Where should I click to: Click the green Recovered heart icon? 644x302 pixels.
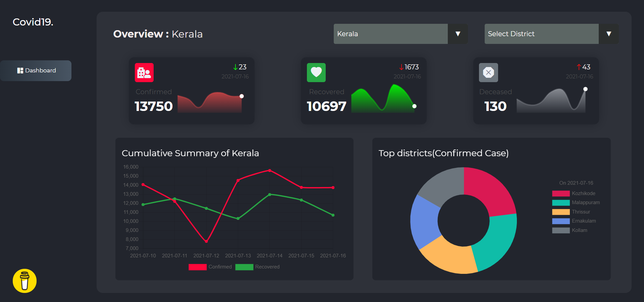316,72
